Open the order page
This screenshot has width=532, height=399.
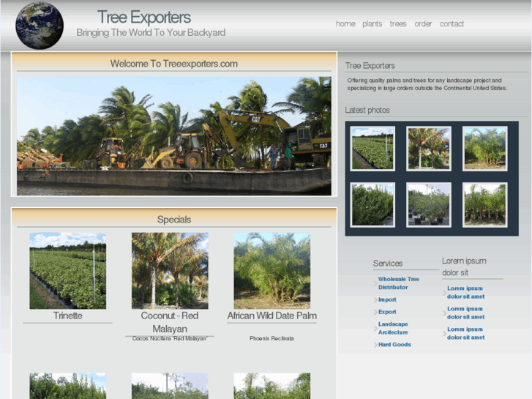click(423, 23)
